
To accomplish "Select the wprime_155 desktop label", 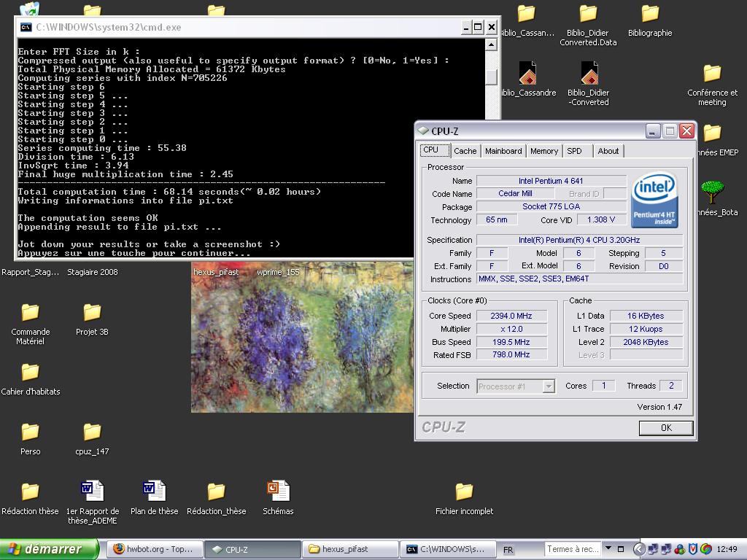I will pos(278,272).
